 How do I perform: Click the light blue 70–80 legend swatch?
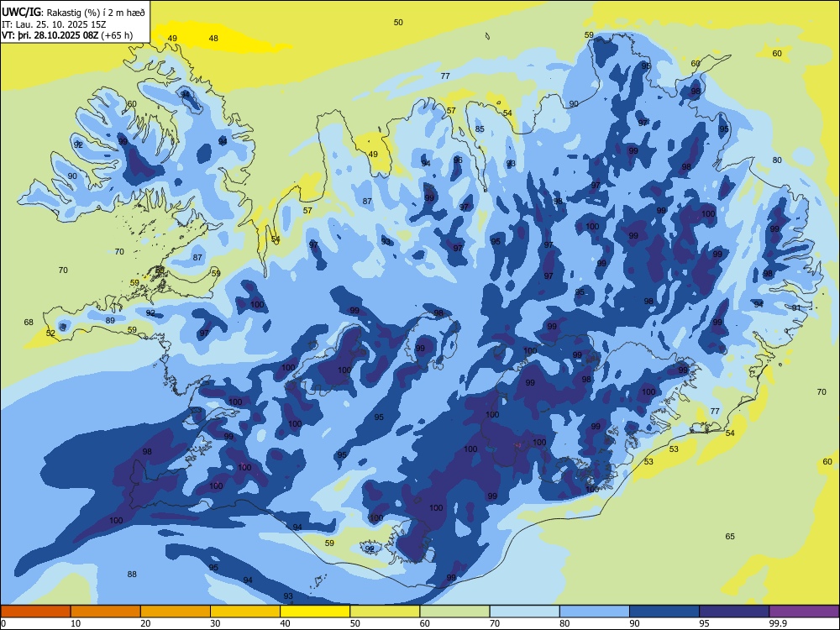tap(524, 612)
